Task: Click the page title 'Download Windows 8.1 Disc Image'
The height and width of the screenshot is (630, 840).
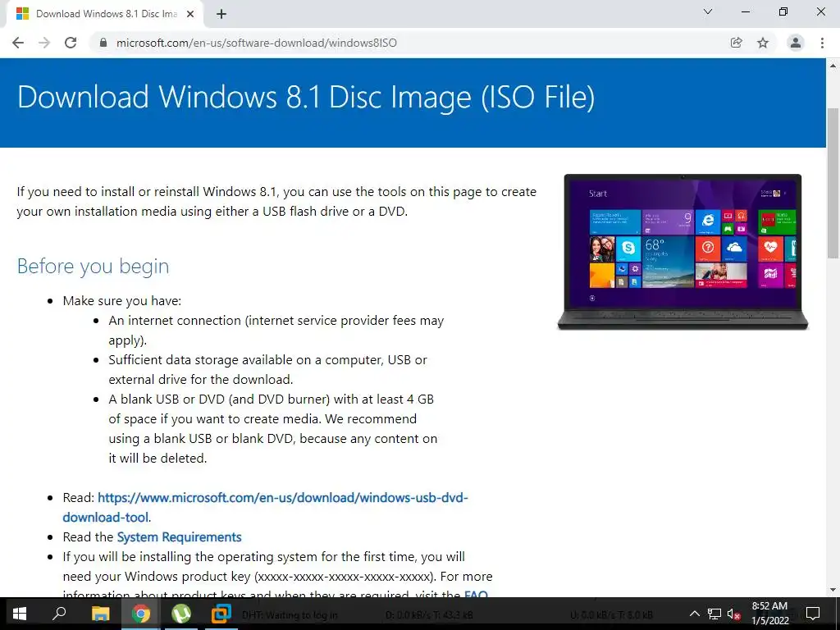Action: pos(306,98)
